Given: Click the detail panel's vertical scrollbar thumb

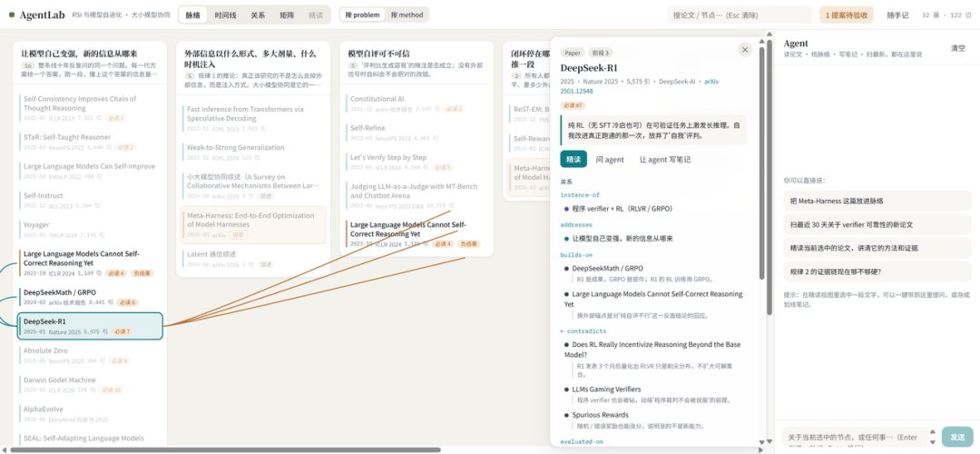Looking at the screenshot, I should (x=761, y=163).
